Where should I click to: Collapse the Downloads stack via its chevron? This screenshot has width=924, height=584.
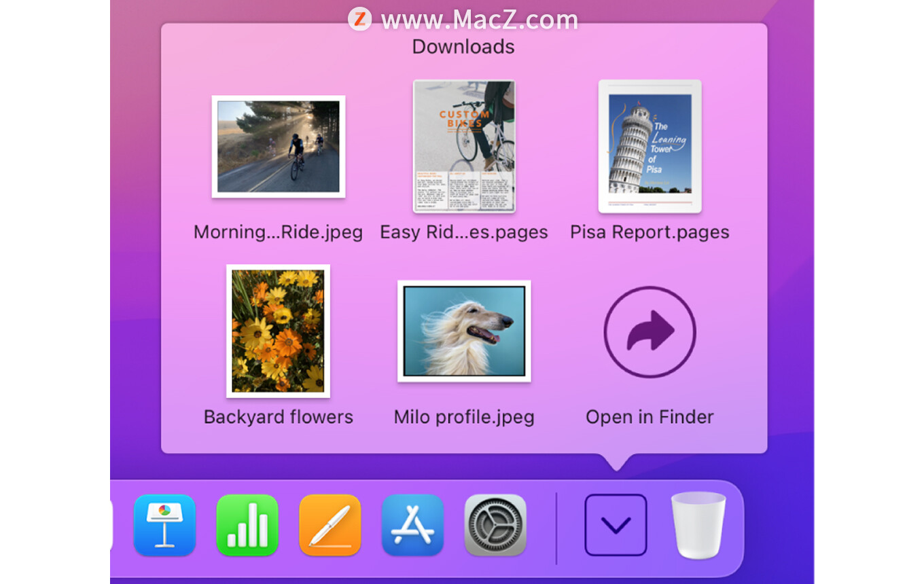[x=616, y=525]
